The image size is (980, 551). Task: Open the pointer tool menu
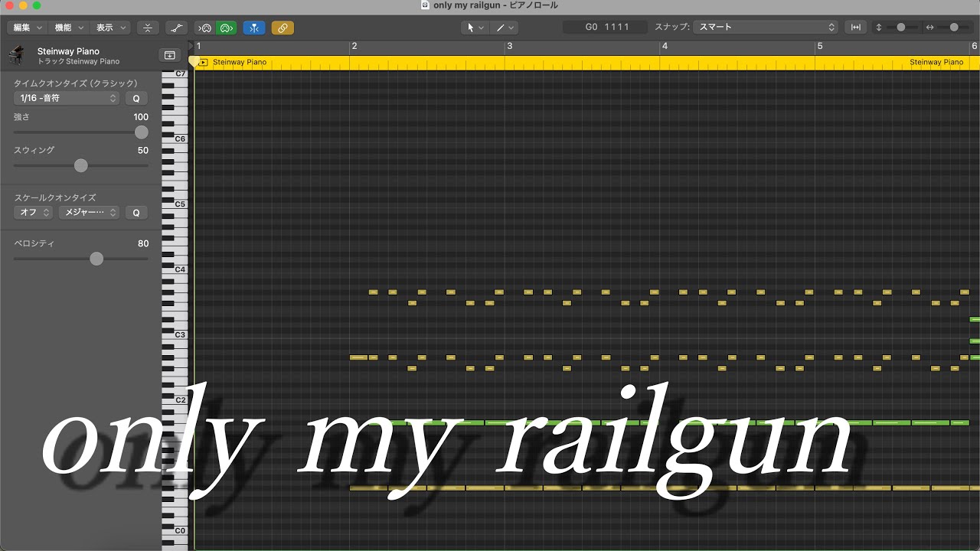pos(475,28)
